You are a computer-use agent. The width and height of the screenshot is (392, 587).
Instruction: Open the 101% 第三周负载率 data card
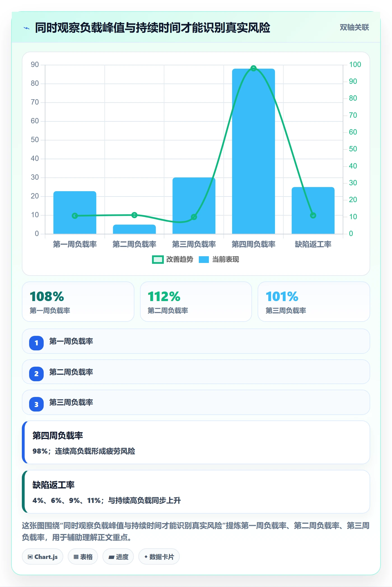pyautogui.click(x=314, y=302)
